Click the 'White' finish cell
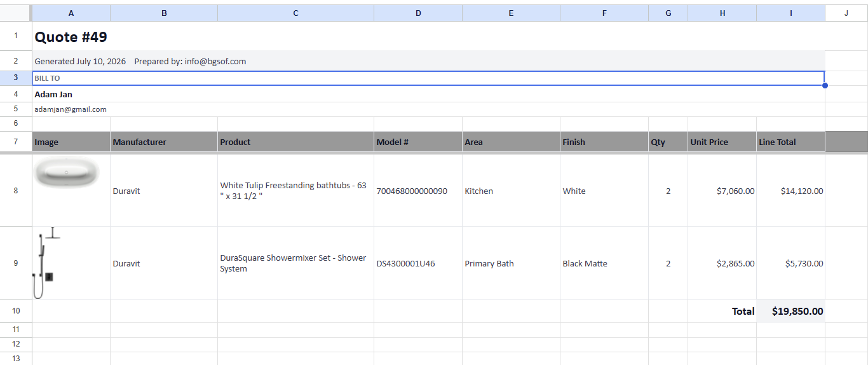The width and height of the screenshot is (868, 365). click(x=604, y=191)
